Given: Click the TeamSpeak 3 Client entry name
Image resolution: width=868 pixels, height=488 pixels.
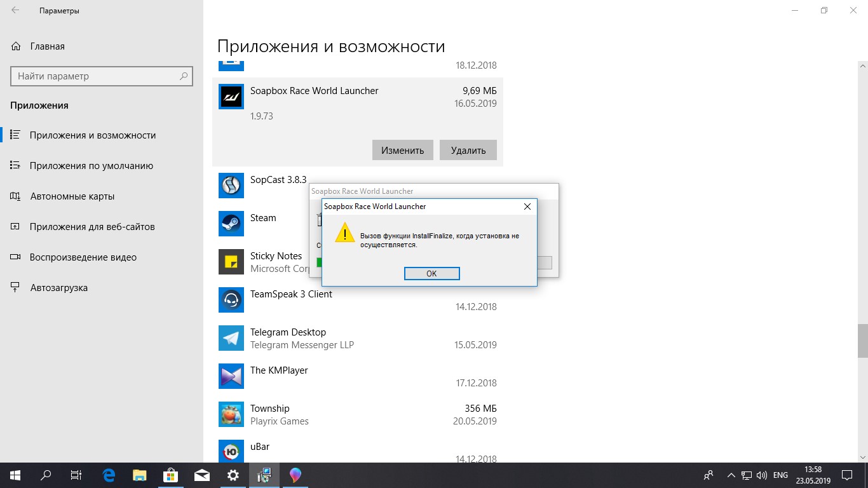Looking at the screenshot, I should (x=291, y=294).
